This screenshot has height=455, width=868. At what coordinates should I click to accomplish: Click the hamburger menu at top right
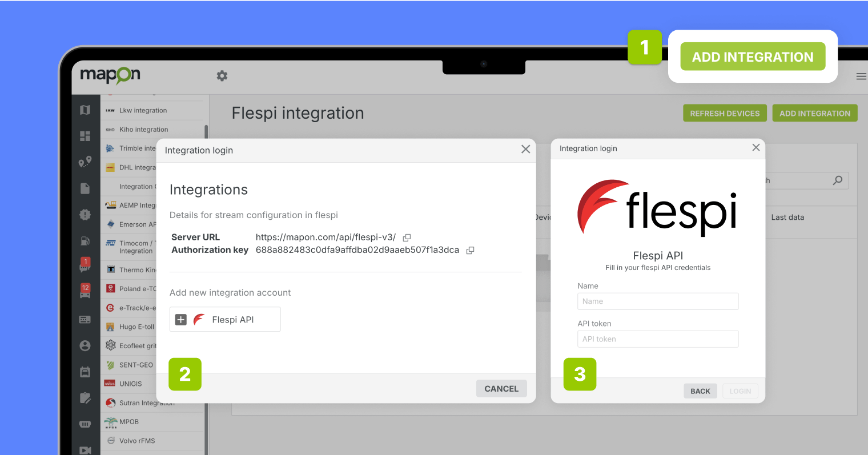point(861,76)
